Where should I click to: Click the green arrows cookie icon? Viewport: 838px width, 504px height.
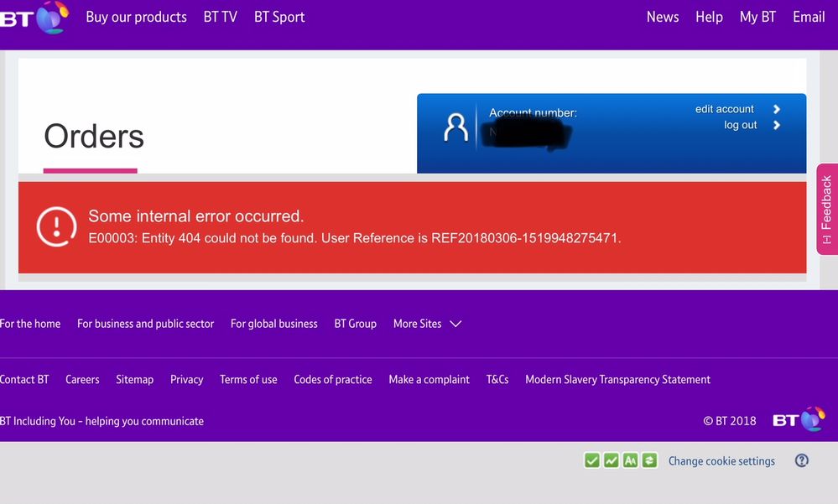648,460
